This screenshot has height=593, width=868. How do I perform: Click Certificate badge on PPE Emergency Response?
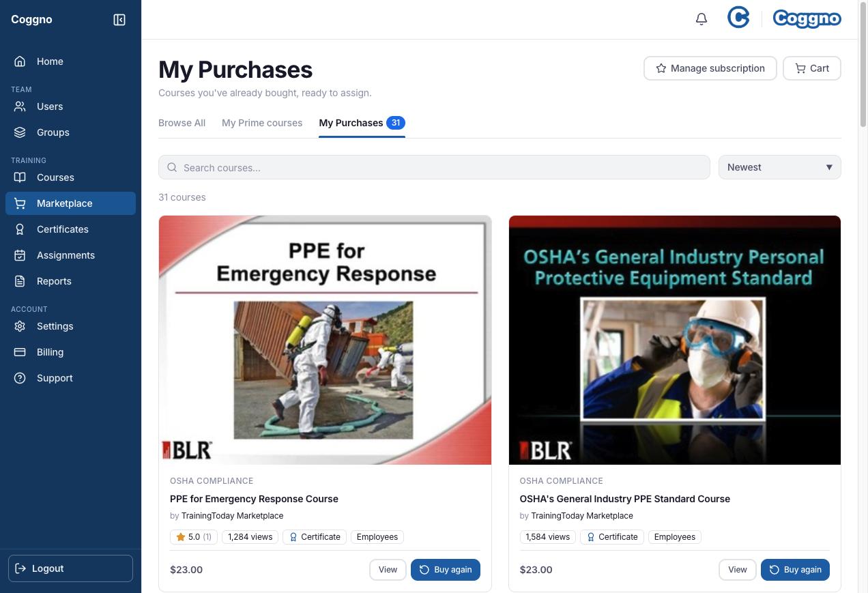coord(315,537)
